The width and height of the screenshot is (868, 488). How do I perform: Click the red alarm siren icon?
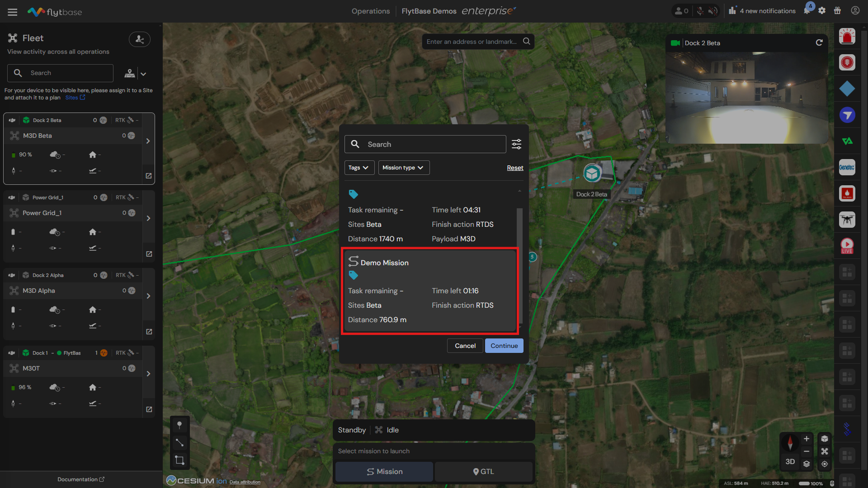[x=847, y=36]
